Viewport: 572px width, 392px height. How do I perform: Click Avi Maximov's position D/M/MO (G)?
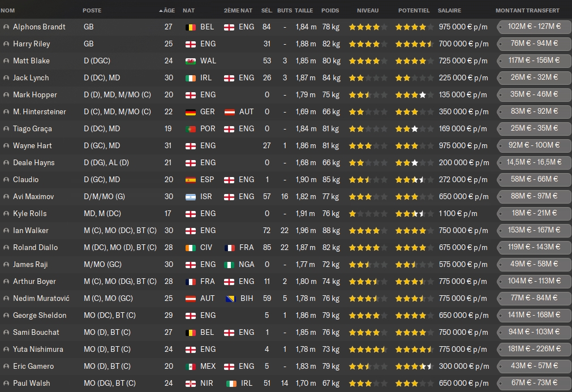click(x=104, y=196)
